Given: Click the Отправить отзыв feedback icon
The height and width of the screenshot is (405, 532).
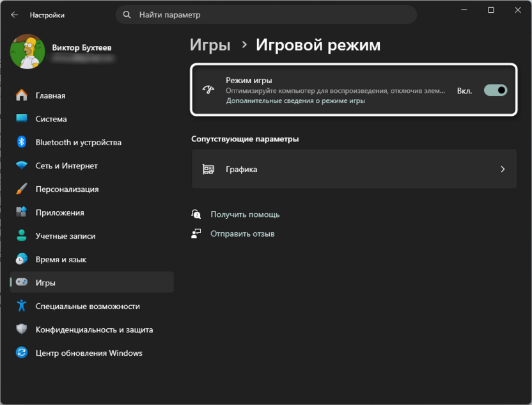Looking at the screenshot, I should [196, 234].
